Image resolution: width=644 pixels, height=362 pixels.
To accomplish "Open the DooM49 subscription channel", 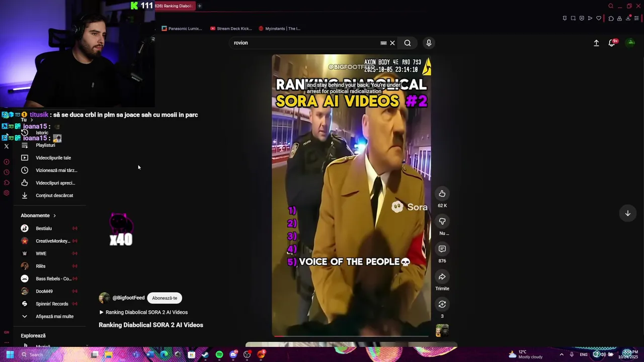I will (49, 291).
